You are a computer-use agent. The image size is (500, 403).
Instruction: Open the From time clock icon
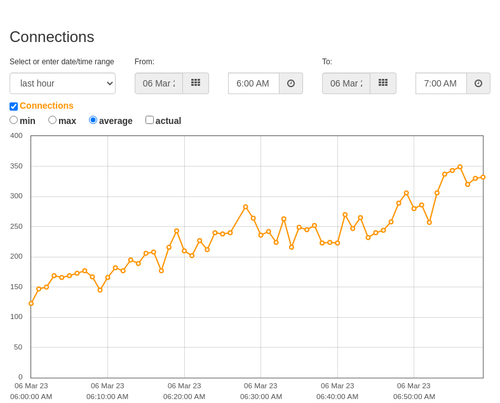291,83
